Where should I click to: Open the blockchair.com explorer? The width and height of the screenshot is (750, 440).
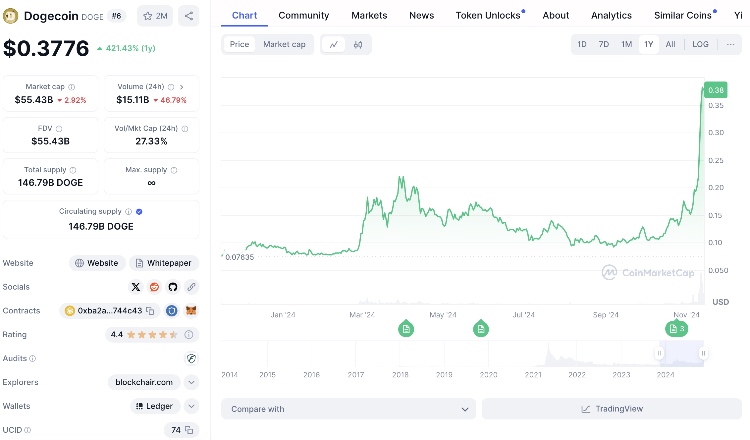pos(144,382)
